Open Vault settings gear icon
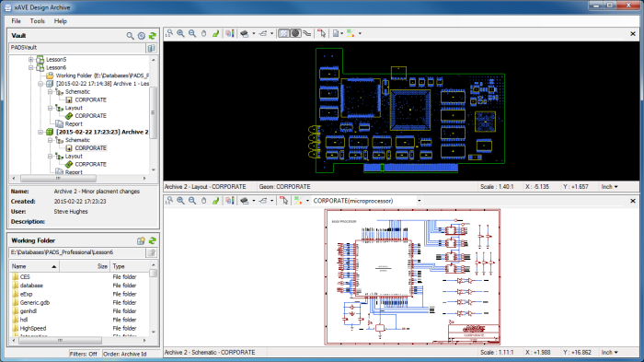Image resolution: width=644 pixels, height=362 pixels. pos(142,36)
